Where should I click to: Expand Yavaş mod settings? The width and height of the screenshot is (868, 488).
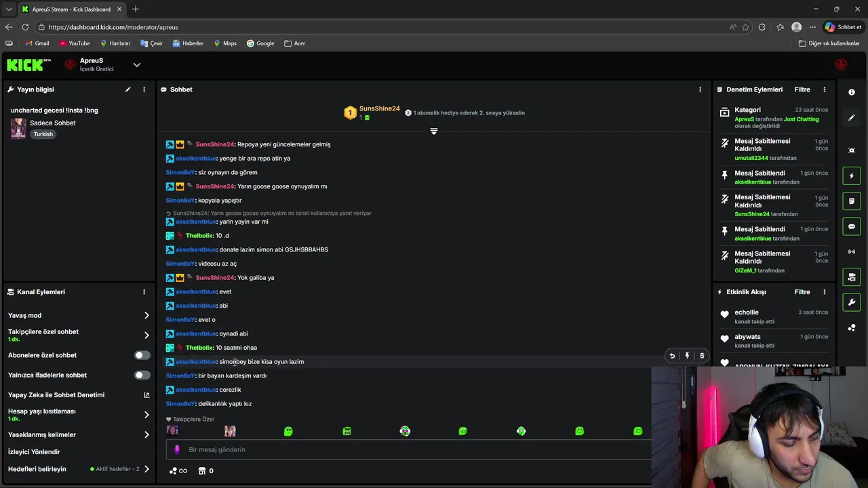tap(146, 315)
